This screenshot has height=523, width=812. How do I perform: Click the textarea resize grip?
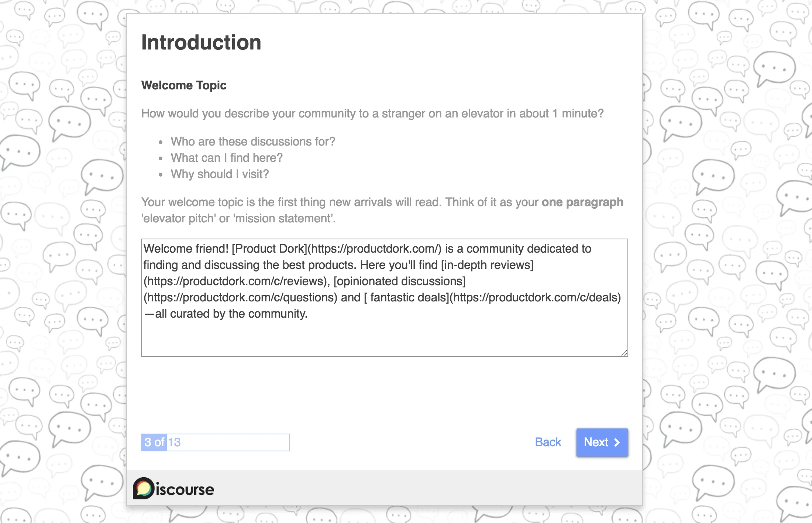pos(624,352)
